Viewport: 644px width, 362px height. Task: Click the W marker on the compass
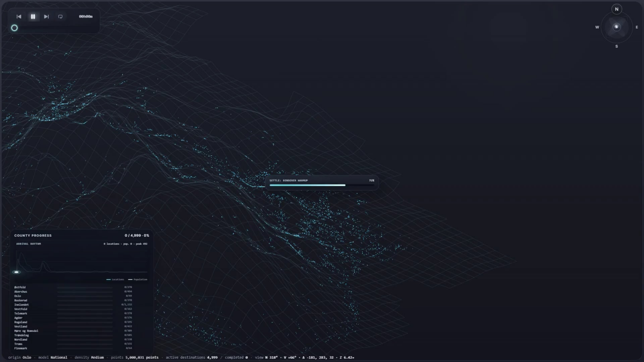tap(597, 27)
